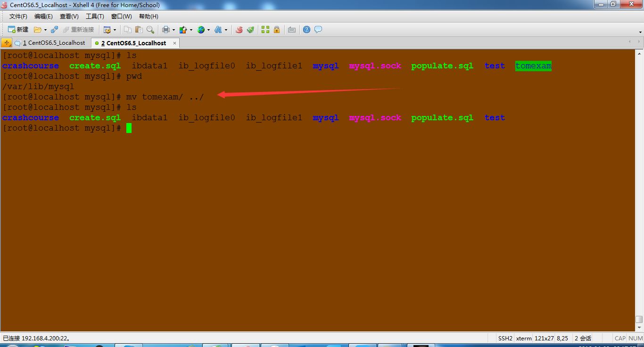Click the globe encoding icon
Screen dimensions: 644x347
tap(201, 30)
